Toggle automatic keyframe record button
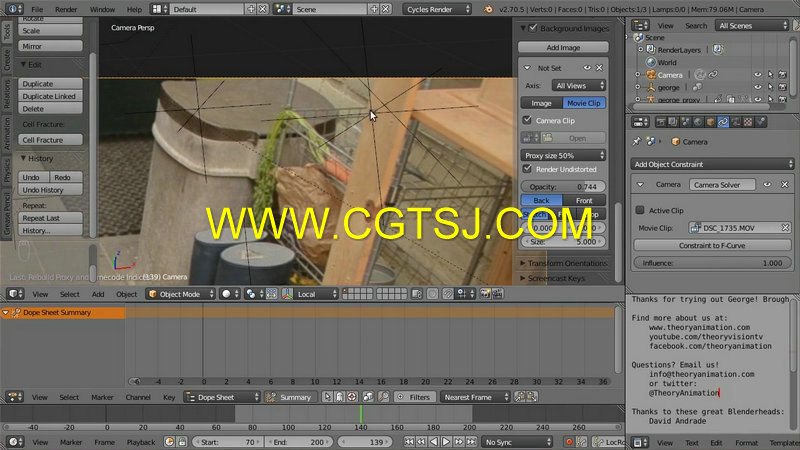 569,442
